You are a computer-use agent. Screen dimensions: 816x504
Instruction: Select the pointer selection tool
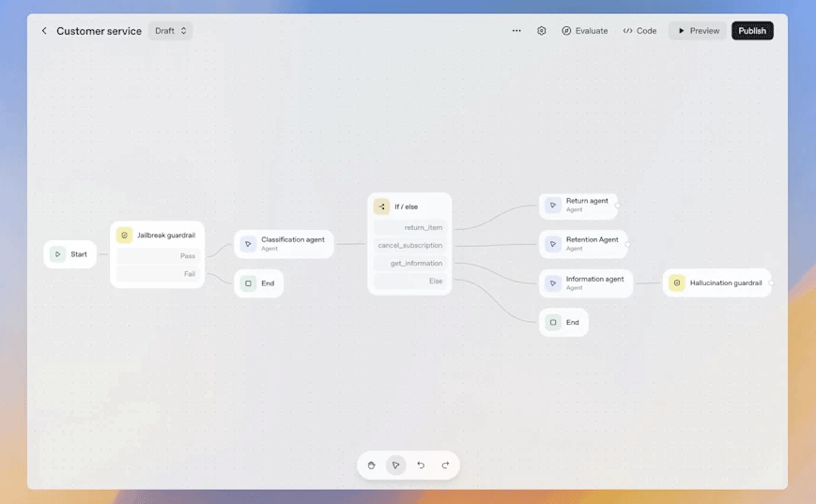click(396, 465)
